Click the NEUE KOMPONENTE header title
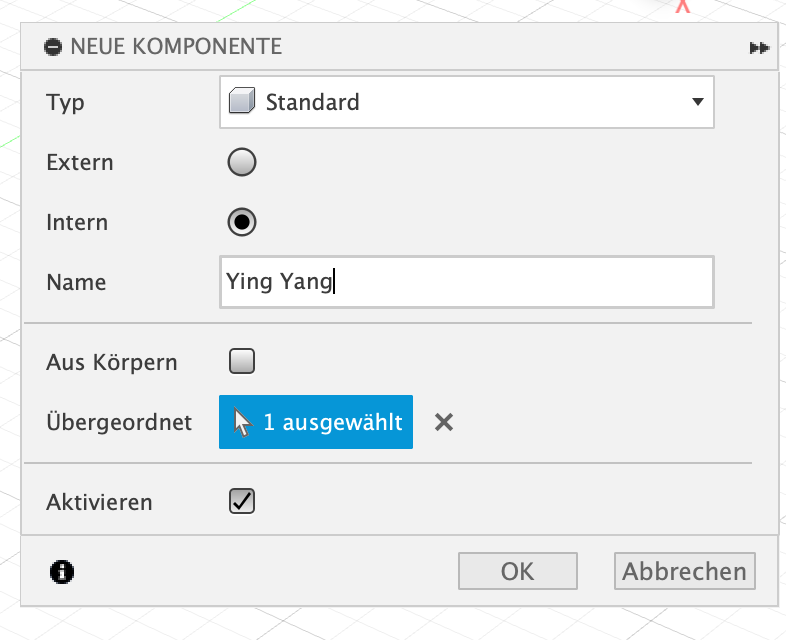Image resolution: width=786 pixels, height=640 pixels. pos(176,47)
